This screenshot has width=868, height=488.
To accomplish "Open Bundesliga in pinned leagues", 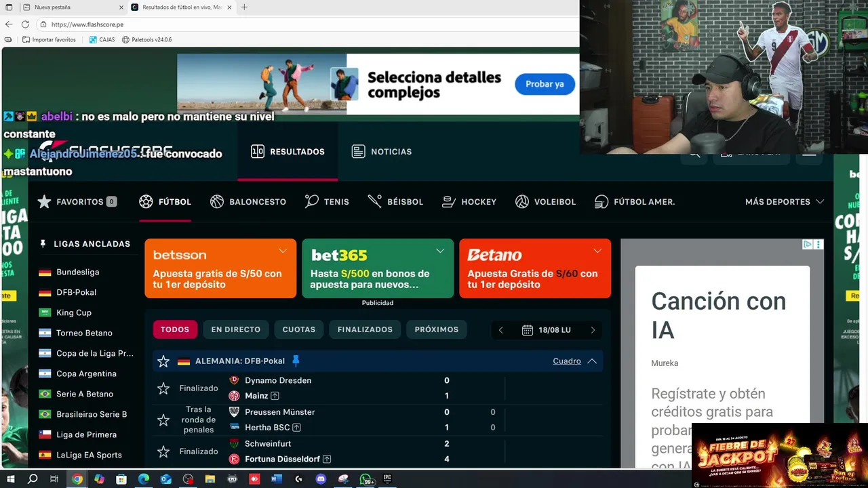I will point(77,272).
